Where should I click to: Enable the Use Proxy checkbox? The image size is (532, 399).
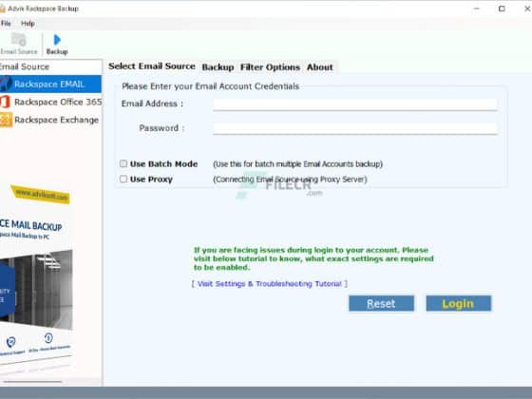[x=123, y=179]
